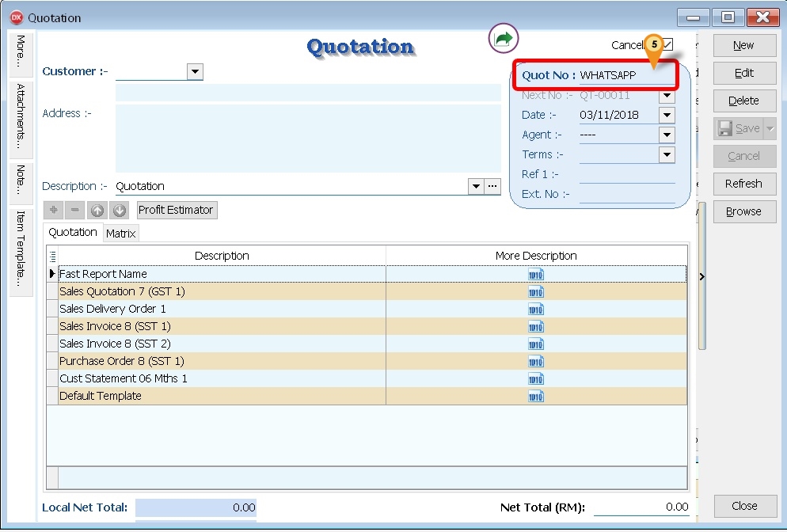The image size is (787, 532).
Task: Click the Description ellipsis button
Action: (x=493, y=187)
